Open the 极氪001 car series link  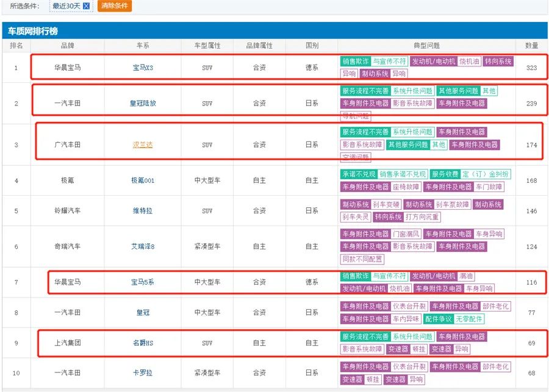click(x=143, y=180)
